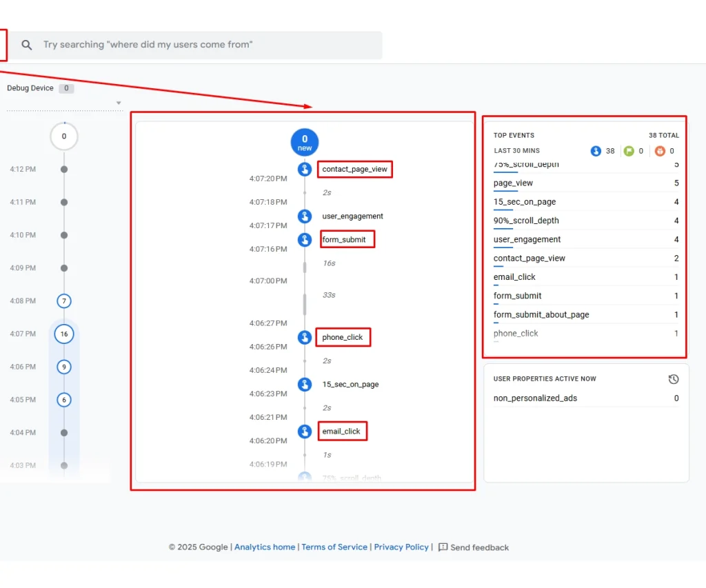Open the phone_click event icon
This screenshot has width=706, height=588.
click(304, 337)
